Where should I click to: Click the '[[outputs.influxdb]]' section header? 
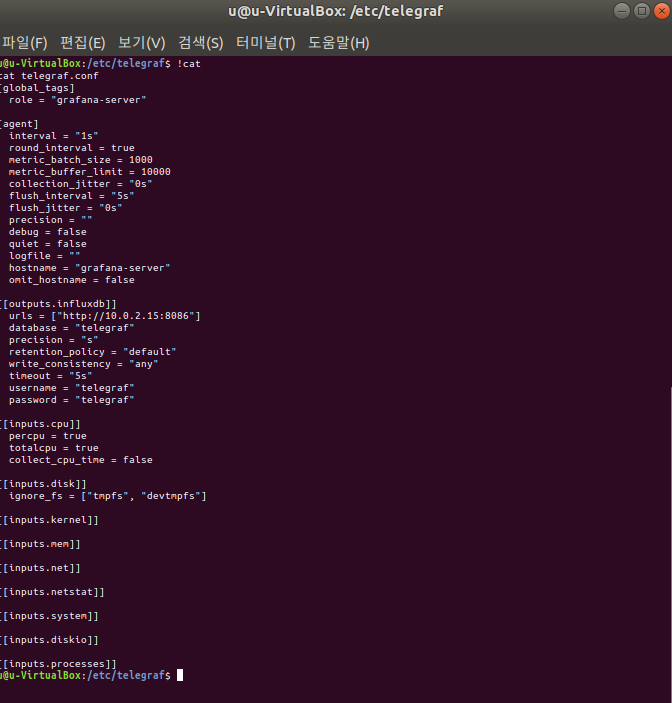click(x=58, y=304)
